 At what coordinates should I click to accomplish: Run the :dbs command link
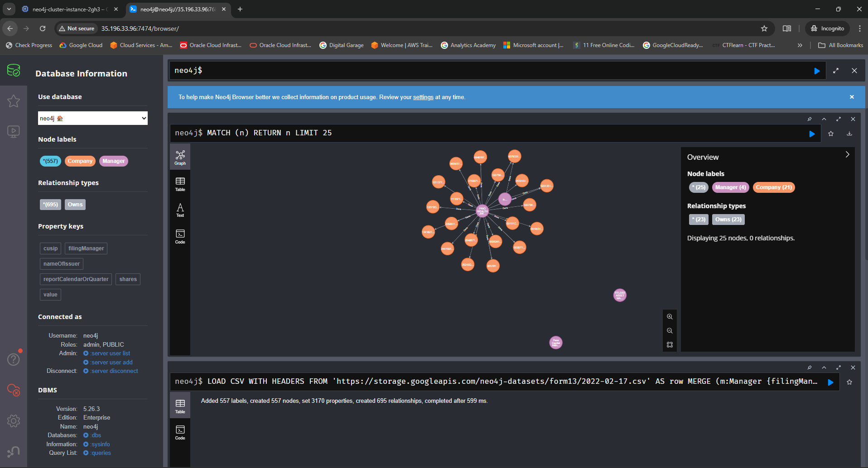coord(92,435)
